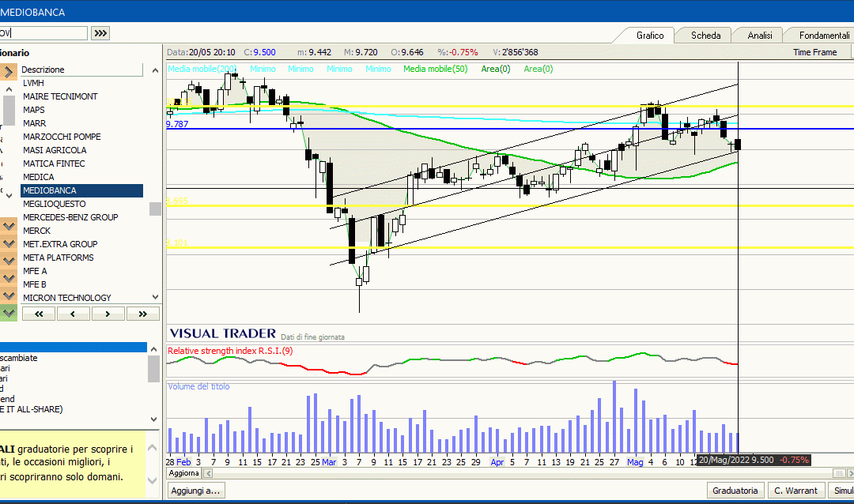This screenshot has width=854, height=504.
Task: Click the Apr month label on time axis
Action: [497, 462]
